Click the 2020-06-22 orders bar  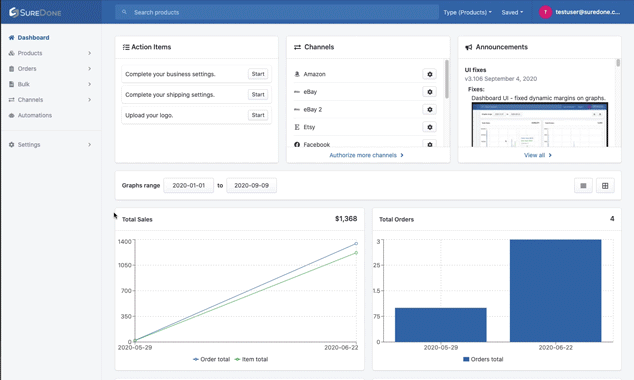pos(556,291)
